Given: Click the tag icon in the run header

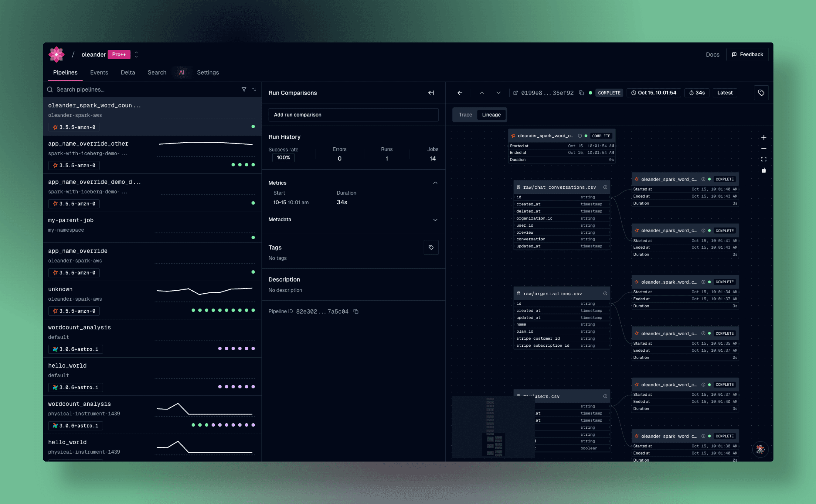Looking at the screenshot, I should (761, 93).
